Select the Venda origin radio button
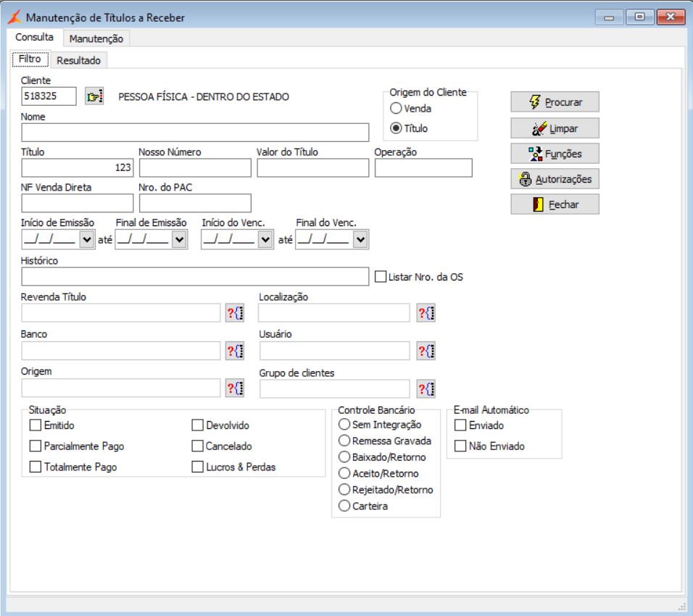Image resolution: width=693 pixels, height=616 pixels. point(396,108)
